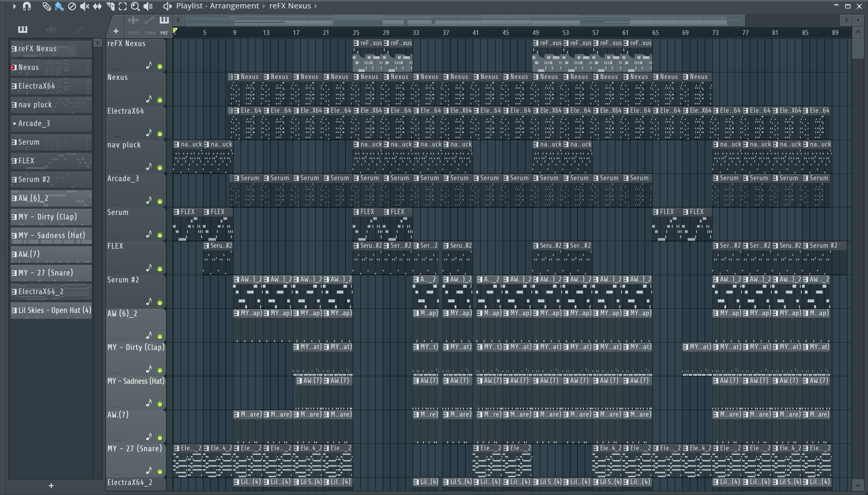
Task: Click the horizontal overview scrollbar
Action: pos(465,20)
